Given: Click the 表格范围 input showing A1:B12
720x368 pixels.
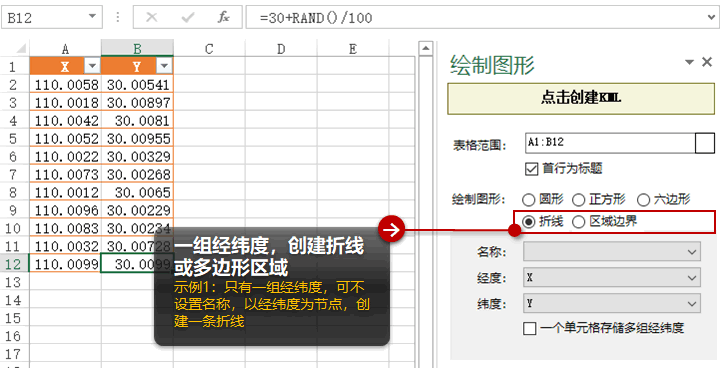Looking at the screenshot, I should 610,143.
